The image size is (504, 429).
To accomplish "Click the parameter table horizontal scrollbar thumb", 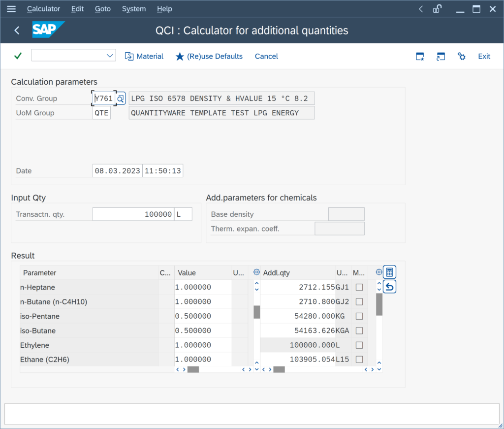I will click(193, 369).
